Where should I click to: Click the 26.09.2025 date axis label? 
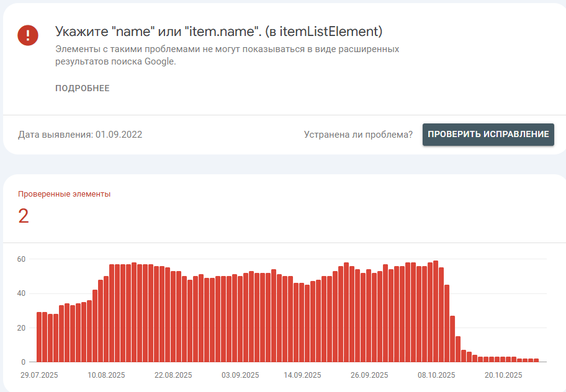pyautogui.click(x=369, y=375)
